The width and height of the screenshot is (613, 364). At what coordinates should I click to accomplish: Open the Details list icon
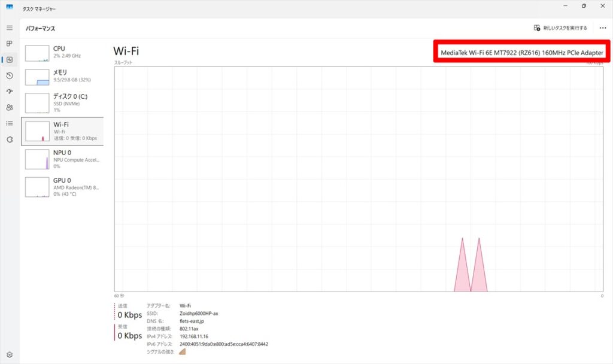[10, 123]
